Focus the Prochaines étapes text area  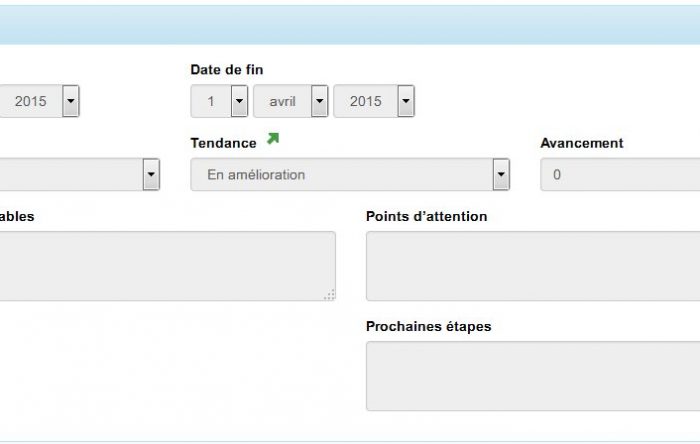[x=533, y=376]
